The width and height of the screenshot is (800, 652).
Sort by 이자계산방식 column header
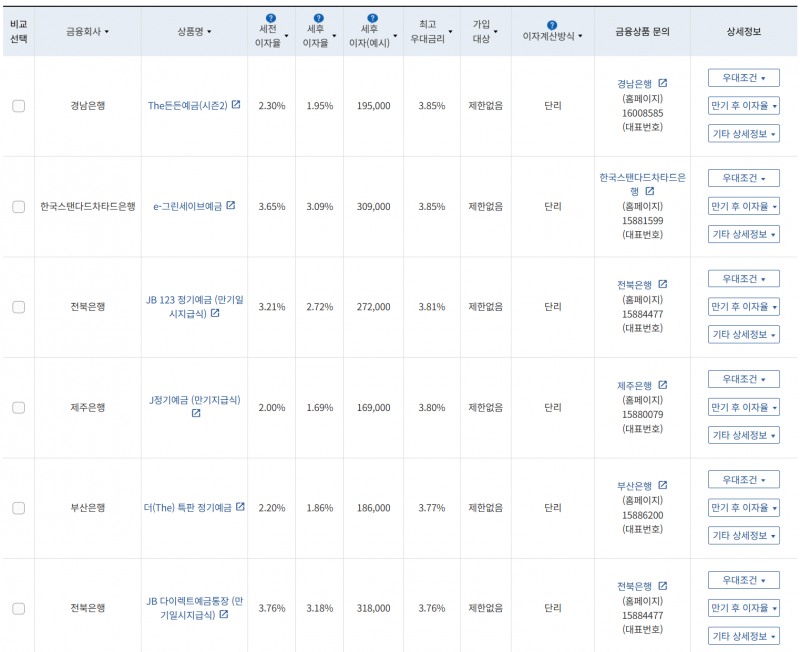point(553,36)
